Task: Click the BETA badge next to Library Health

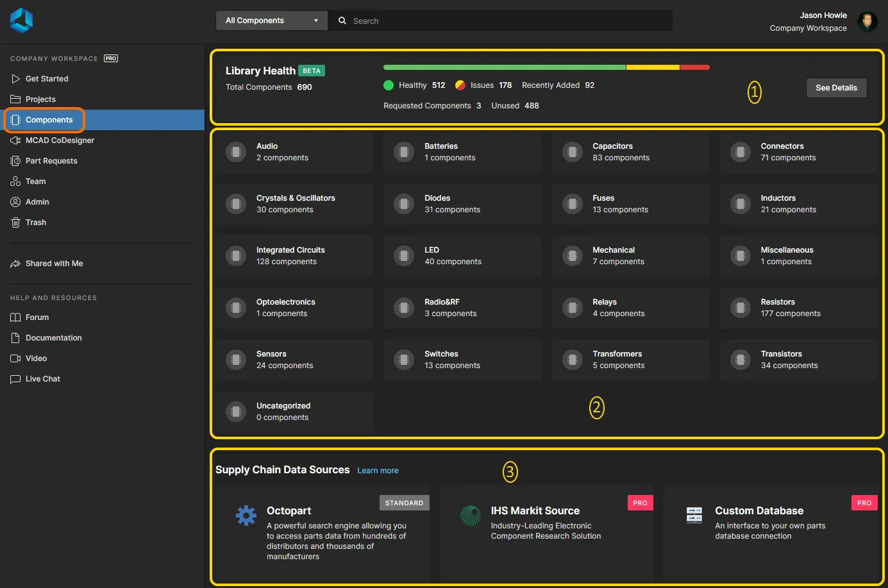Action: pos(312,71)
